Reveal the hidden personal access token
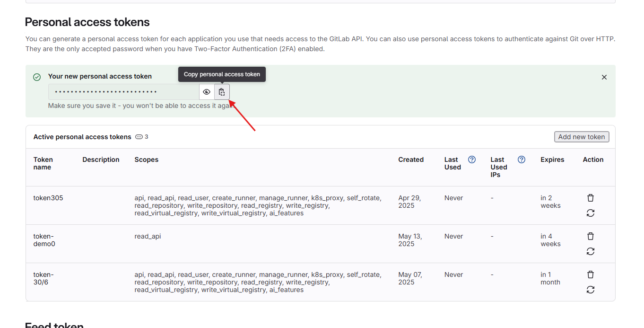This screenshot has height=328, width=644. (x=207, y=92)
